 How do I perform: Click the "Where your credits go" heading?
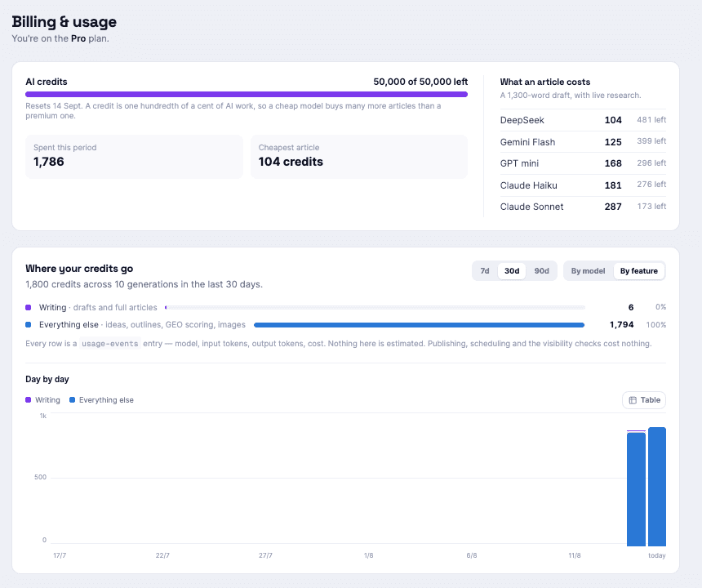(x=79, y=268)
